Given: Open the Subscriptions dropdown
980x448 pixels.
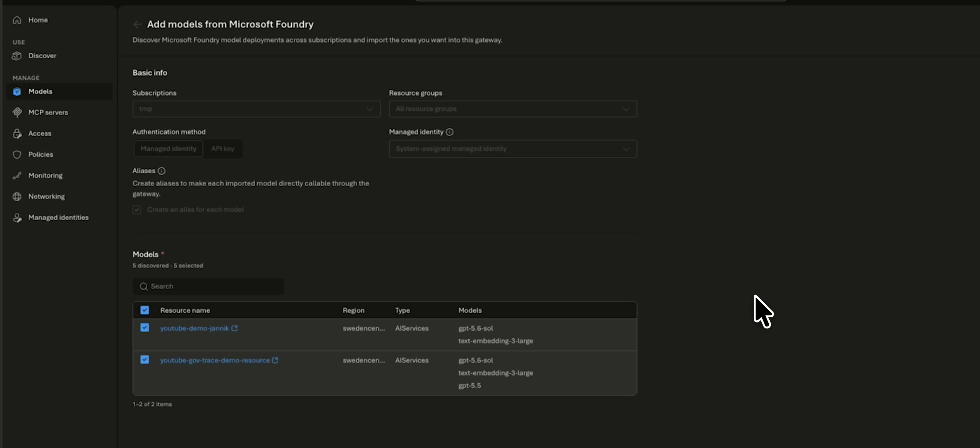Looking at the screenshot, I should 256,109.
